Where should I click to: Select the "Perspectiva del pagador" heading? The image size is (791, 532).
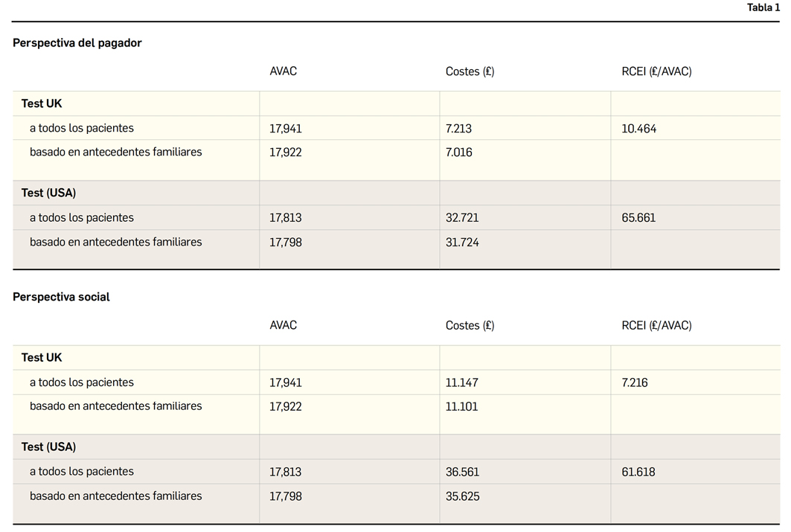pos(77,43)
